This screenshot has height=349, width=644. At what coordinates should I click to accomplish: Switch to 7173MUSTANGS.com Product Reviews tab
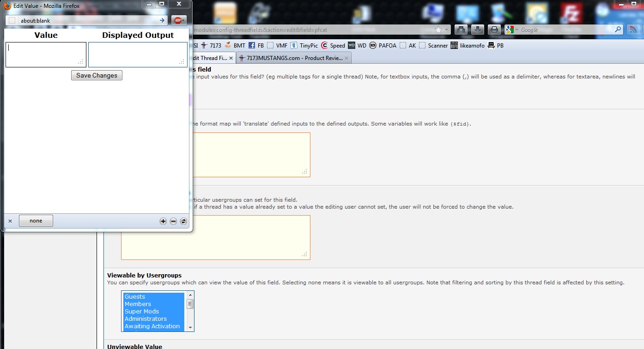pos(294,58)
